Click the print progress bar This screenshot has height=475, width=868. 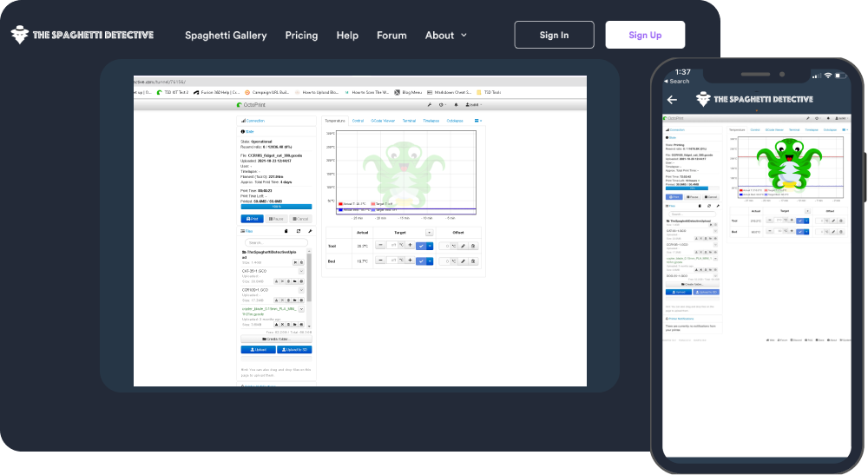tap(276, 207)
